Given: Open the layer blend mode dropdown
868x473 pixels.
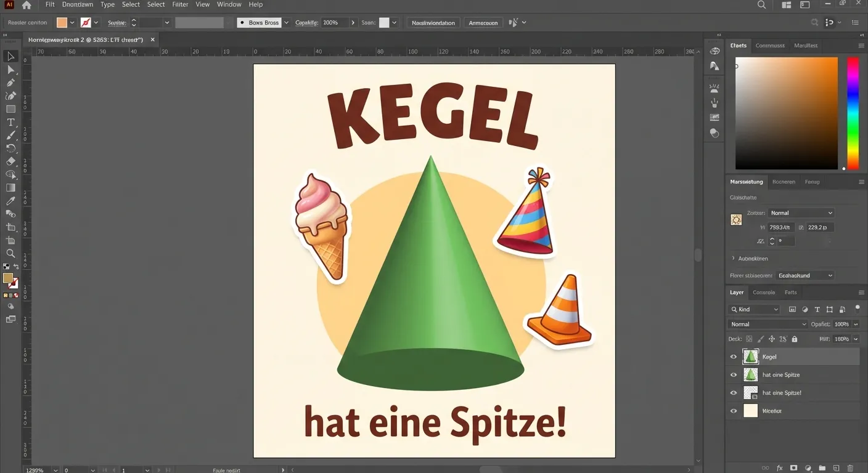Looking at the screenshot, I should tap(768, 323).
